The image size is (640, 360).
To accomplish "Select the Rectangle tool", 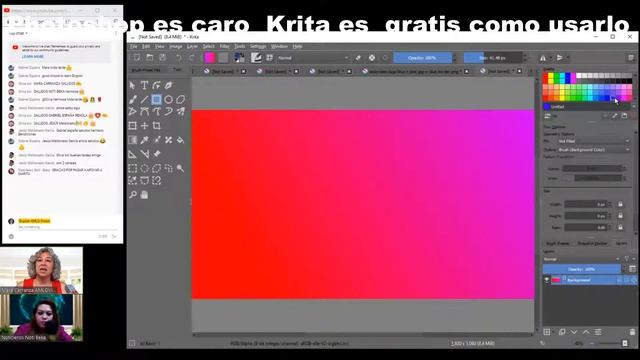I will 156,99.
